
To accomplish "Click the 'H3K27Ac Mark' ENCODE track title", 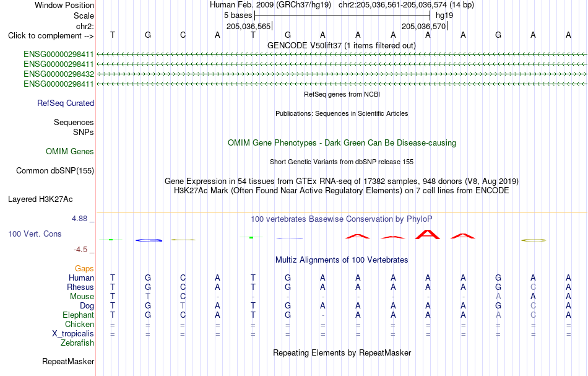I will click(x=342, y=191).
